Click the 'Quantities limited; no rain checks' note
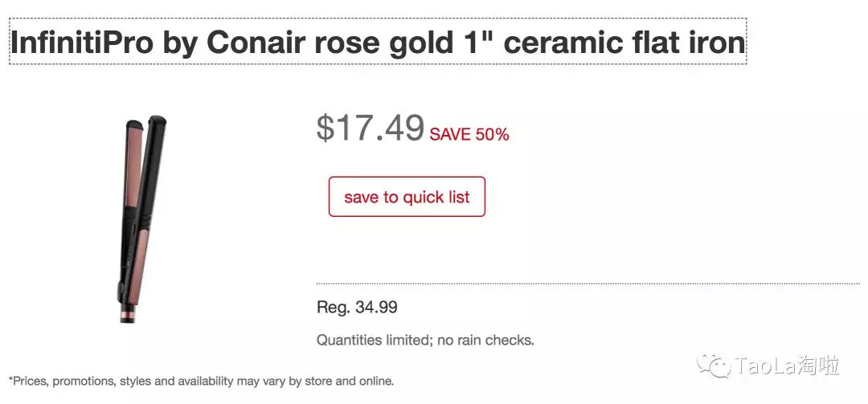 point(425,340)
